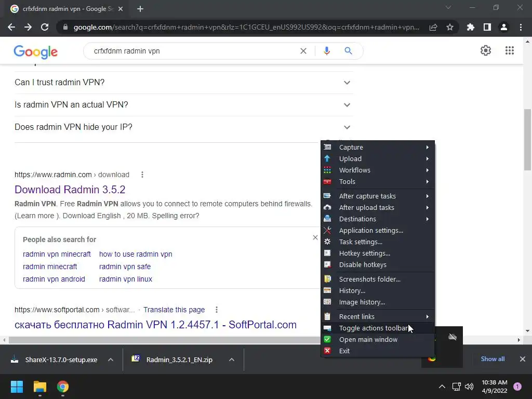
Task: Click the colored dots Workflows icon
Action: 327,170
